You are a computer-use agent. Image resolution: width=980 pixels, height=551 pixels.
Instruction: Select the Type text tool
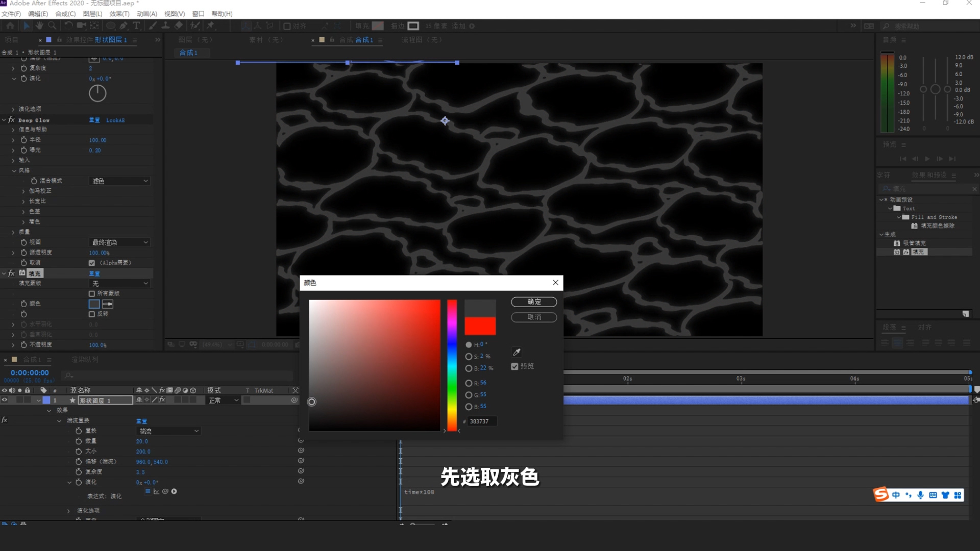click(136, 26)
